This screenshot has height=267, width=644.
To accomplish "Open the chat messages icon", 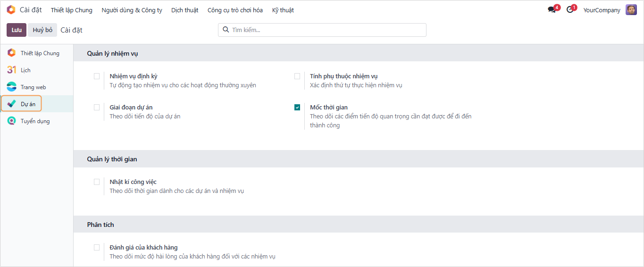I will (552, 10).
